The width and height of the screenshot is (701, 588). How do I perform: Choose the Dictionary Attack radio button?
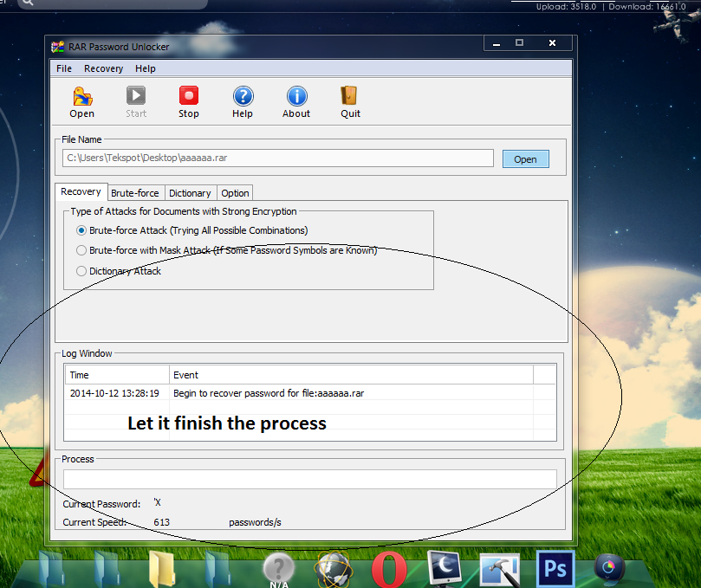tap(81, 271)
